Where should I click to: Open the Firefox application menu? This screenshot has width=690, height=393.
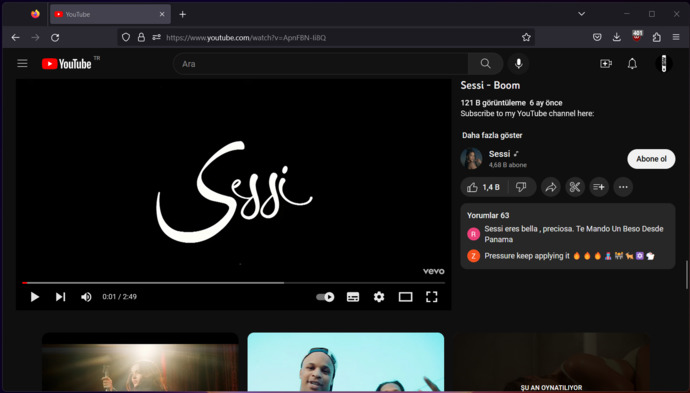coord(676,38)
